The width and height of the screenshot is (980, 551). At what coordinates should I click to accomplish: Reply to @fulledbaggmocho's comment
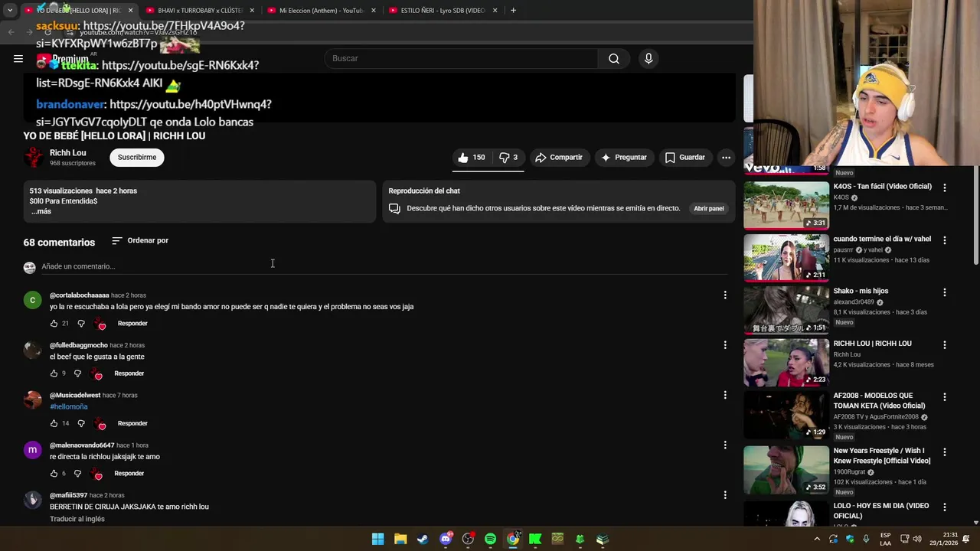click(x=129, y=373)
